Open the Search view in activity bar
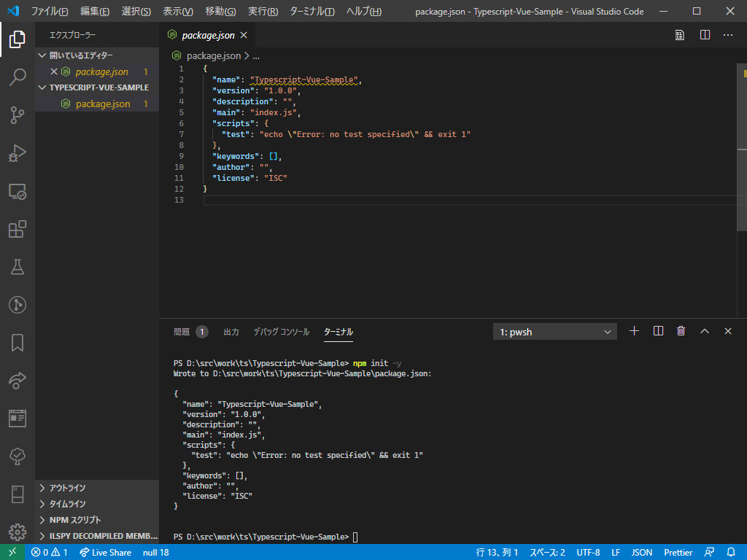Screen dimensions: 747x560 pos(18,77)
